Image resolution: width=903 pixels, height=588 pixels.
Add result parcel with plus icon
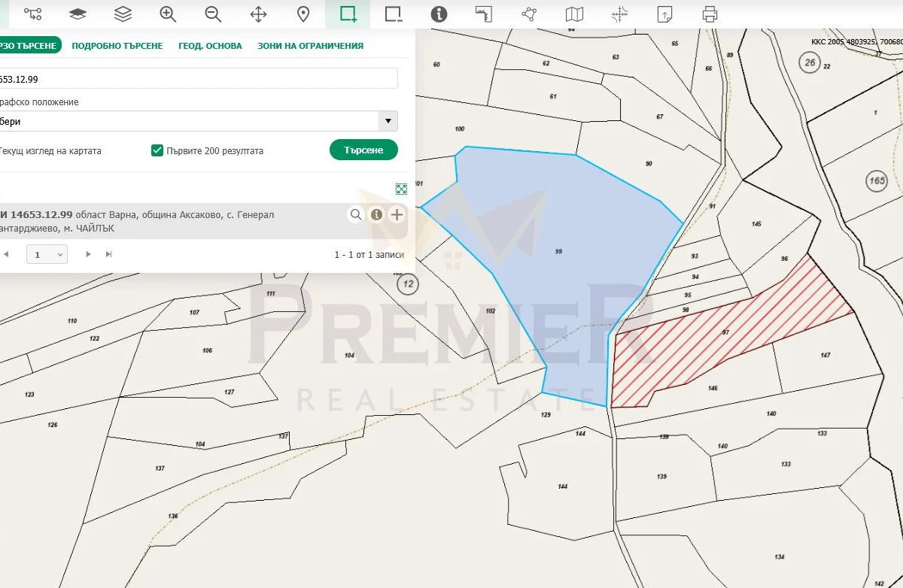[x=397, y=215]
